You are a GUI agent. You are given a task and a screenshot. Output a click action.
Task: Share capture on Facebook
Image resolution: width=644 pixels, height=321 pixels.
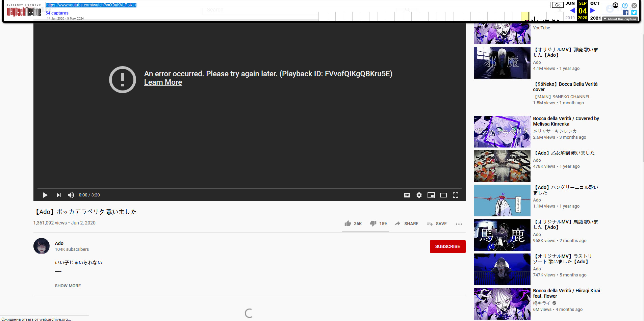pos(626,12)
